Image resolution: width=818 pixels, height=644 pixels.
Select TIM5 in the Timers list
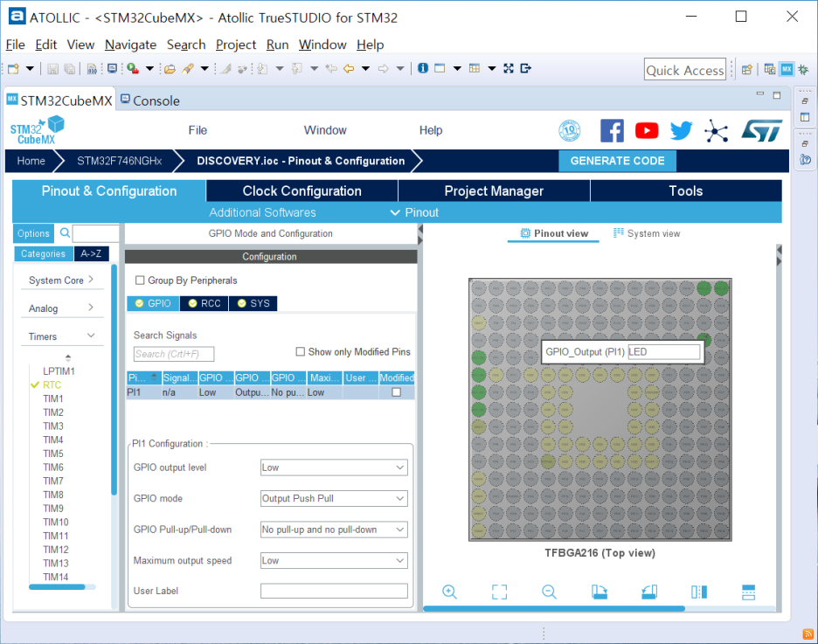53,454
